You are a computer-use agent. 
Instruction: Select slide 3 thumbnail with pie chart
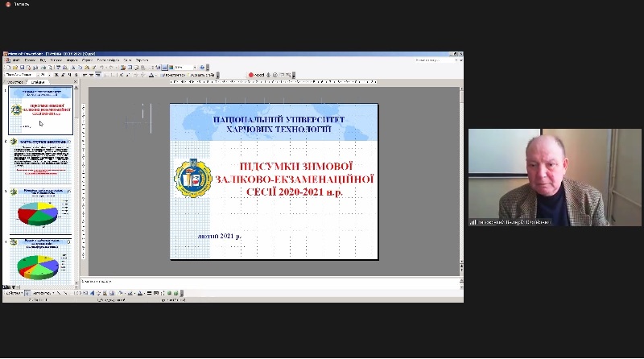point(41,211)
